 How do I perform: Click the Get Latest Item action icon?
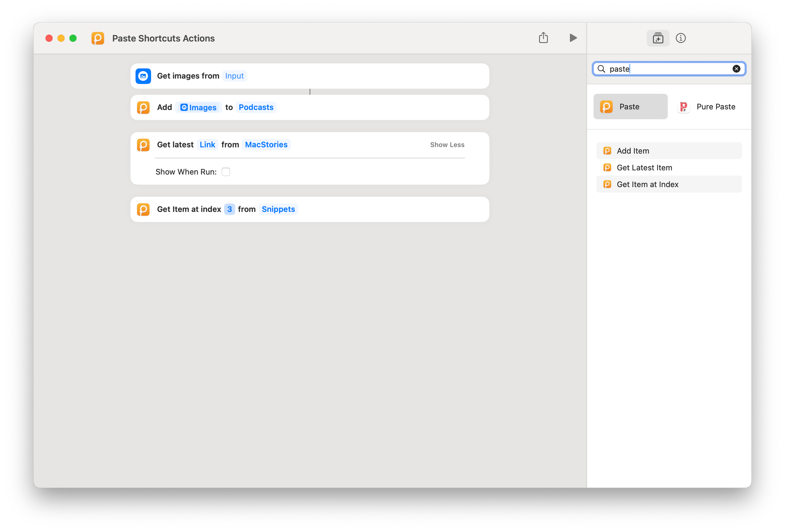pyautogui.click(x=607, y=167)
